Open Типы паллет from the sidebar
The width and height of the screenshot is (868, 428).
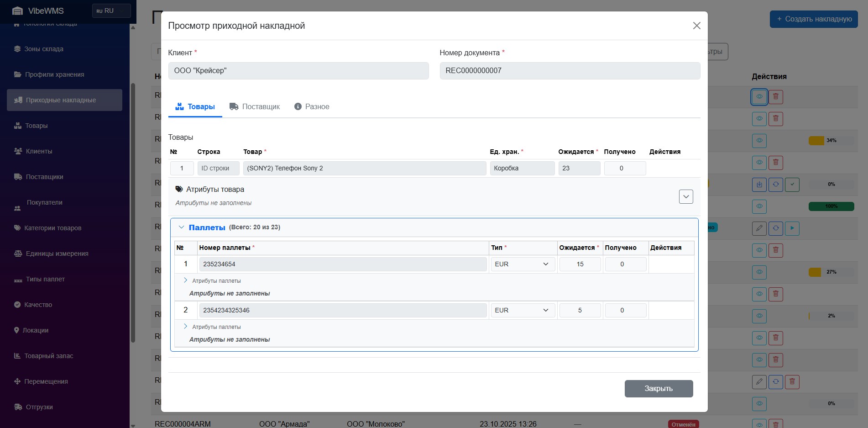click(x=45, y=279)
